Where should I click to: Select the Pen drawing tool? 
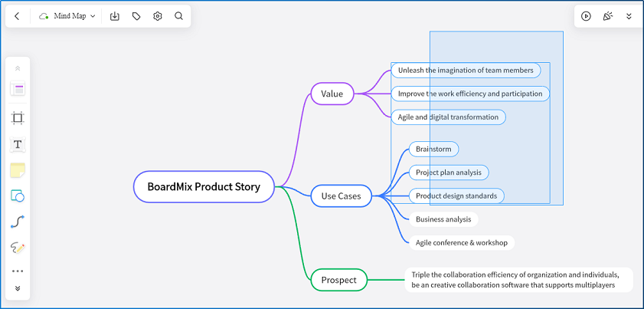[x=18, y=248]
